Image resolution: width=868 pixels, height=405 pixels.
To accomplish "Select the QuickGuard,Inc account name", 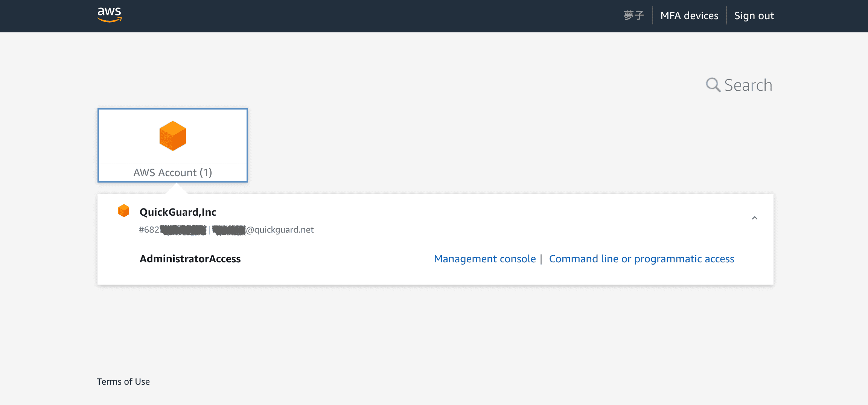I will [178, 212].
